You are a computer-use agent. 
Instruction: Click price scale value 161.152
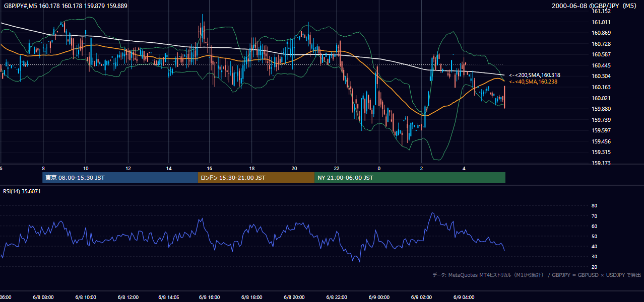pos(601,11)
